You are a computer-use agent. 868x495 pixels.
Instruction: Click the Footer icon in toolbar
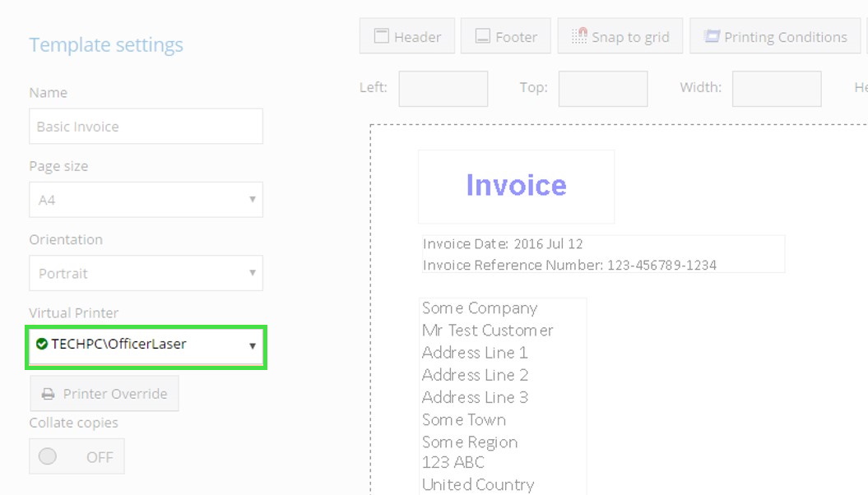(482, 37)
